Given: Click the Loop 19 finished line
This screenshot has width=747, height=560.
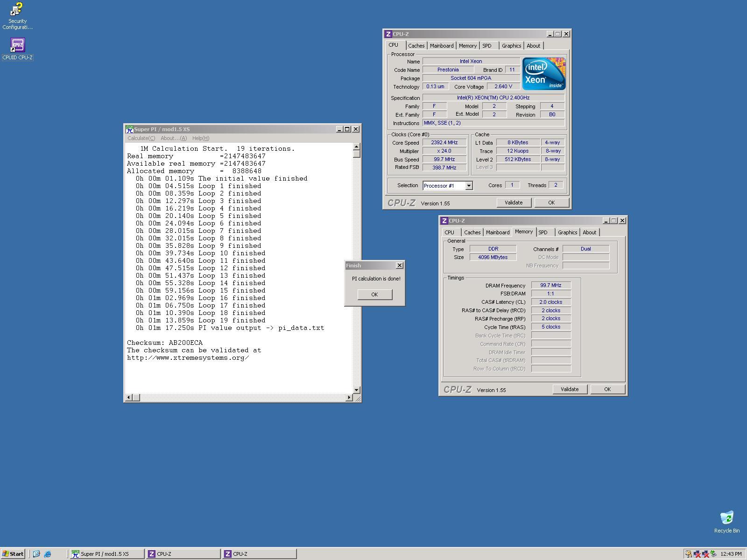Looking at the screenshot, I should pyautogui.click(x=201, y=320).
